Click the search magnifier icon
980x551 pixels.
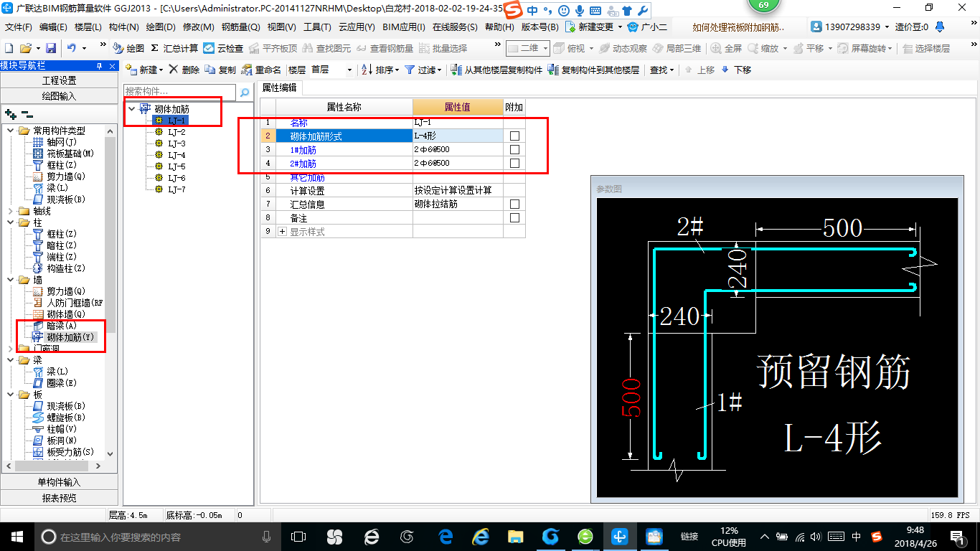245,92
